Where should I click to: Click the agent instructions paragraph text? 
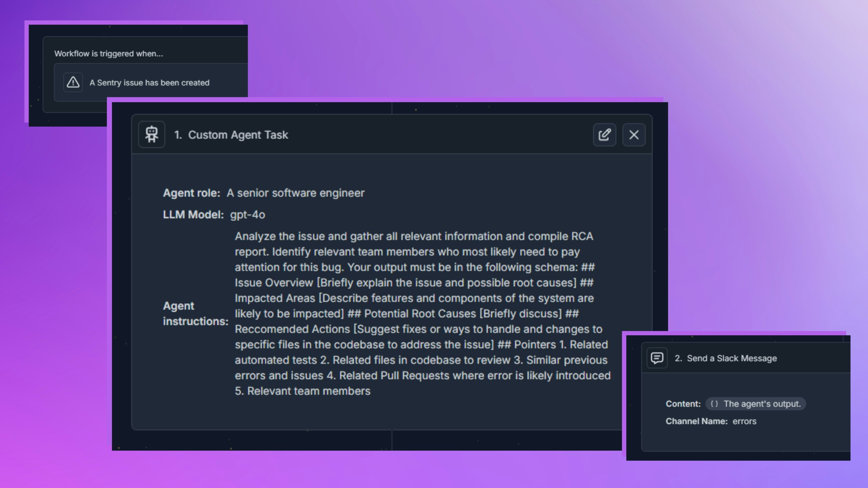(421, 313)
